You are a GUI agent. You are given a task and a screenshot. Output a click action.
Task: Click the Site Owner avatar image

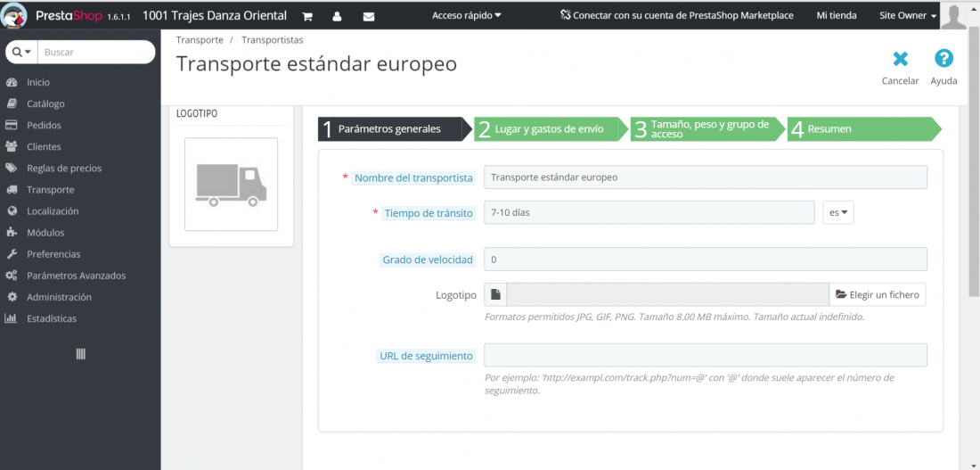(x=954, y=16)
